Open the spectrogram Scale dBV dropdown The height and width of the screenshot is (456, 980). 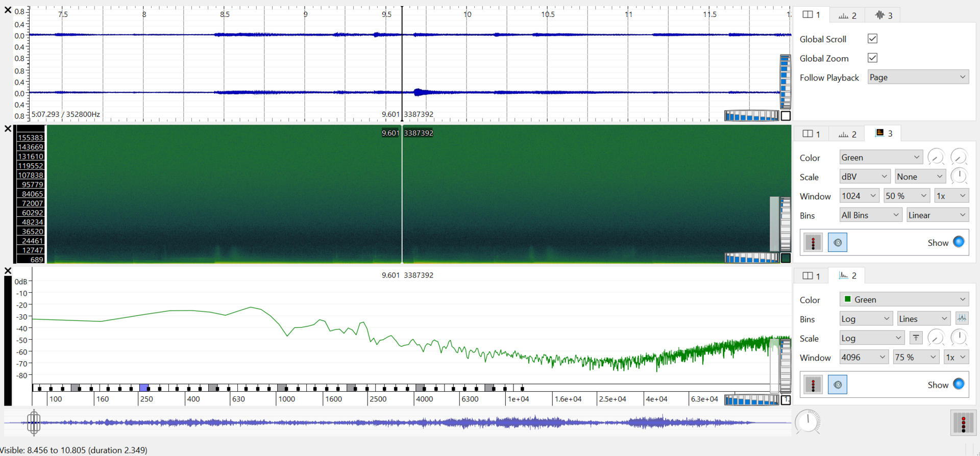865,176
